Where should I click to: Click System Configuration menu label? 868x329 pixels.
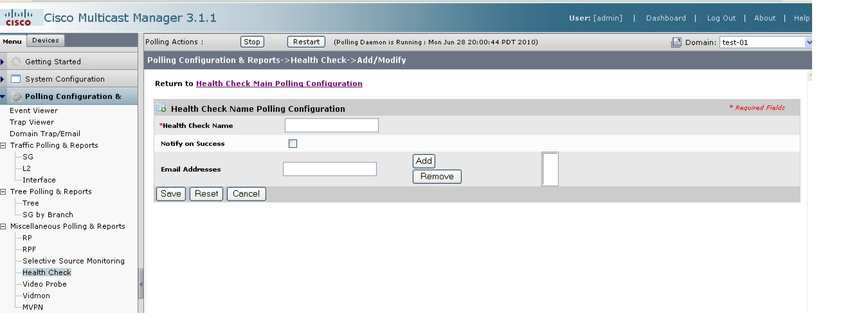pos(65,79)
